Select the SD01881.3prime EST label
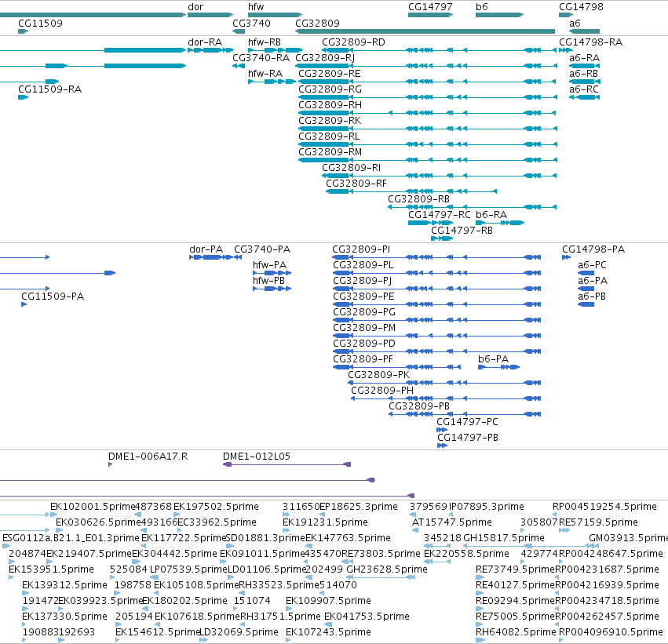Screen dimensions: 668x644 point(265,538)
